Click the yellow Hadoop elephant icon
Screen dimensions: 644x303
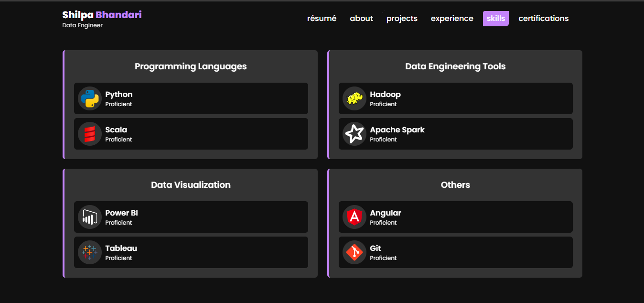(x=354, y=98)
